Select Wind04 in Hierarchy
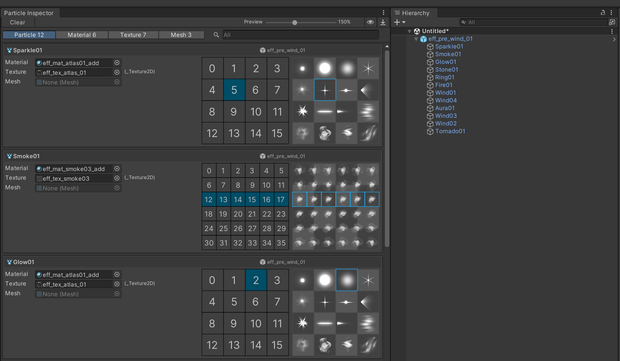Screen dimensions: 620x361 [x=446, y=100]
